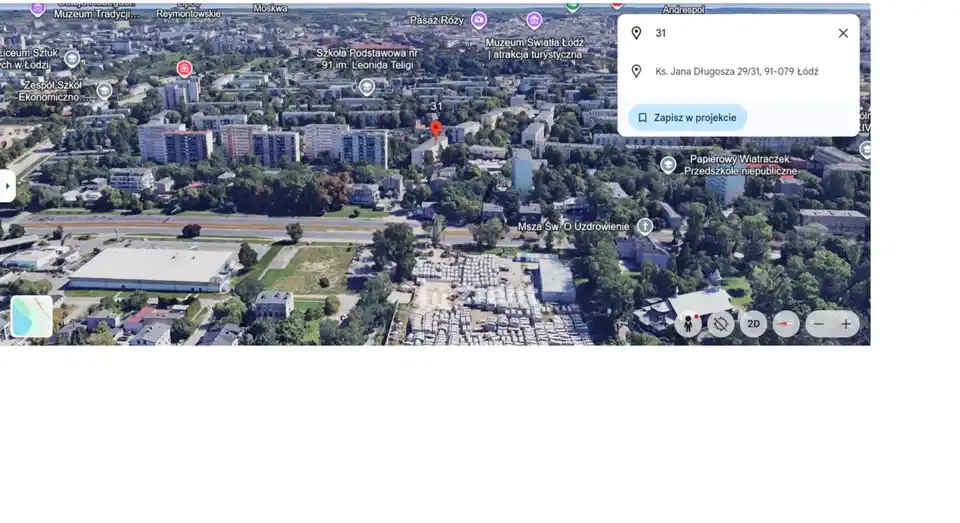Zoom in with the plus button

pos(846,324)
